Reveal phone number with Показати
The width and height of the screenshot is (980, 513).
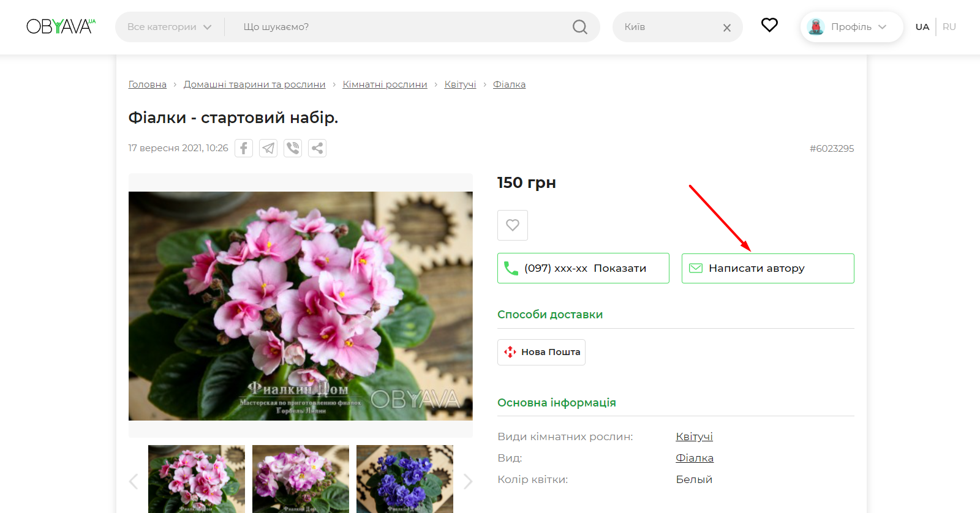(x=619, y=268)
